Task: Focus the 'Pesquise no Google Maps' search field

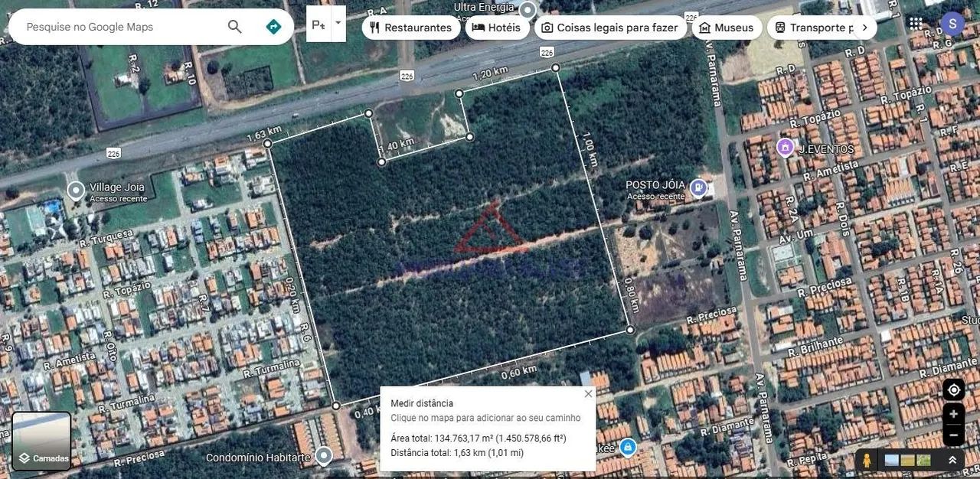Action: pos(122,27)
